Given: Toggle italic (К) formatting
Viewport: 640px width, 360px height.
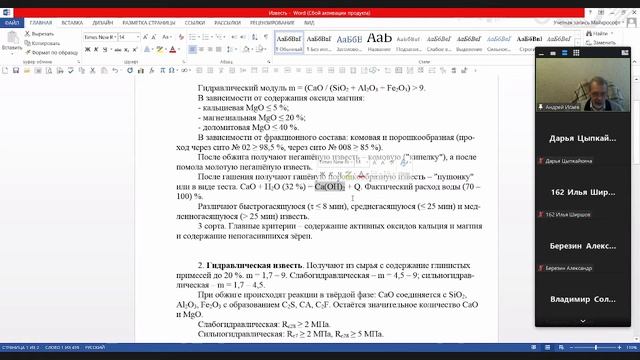Looking at the screenshot, I should (96, 49).
